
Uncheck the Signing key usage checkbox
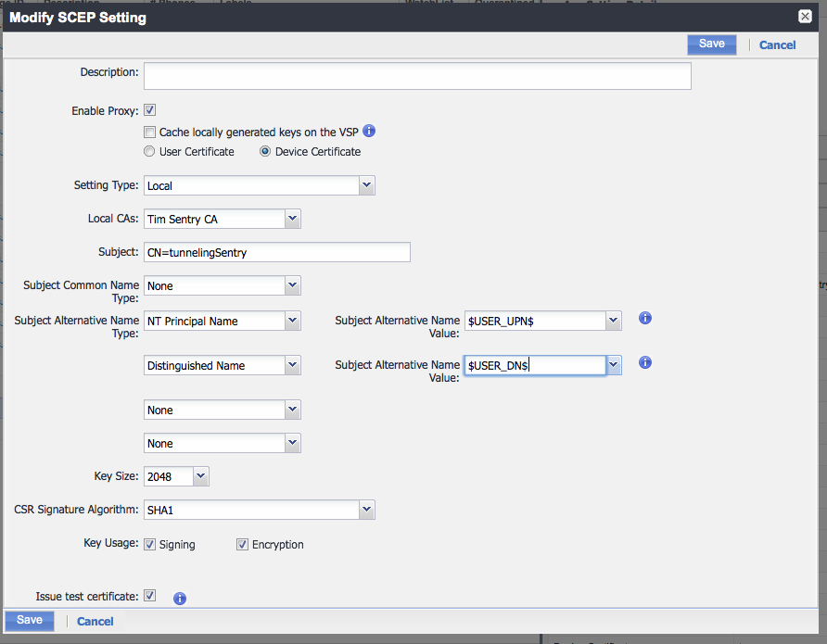pos(150,544)
